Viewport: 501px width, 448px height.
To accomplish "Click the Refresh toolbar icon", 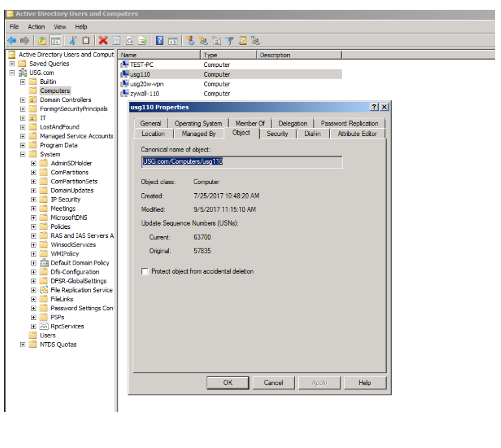I will point(130,40).
